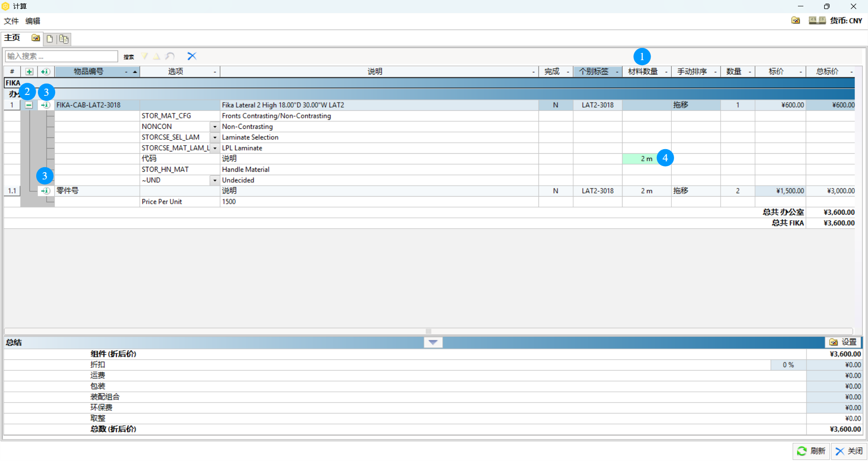Open the 材料数量 column header filter
The width and height of the screenshot is (868, 461).
tap(666, 72)
